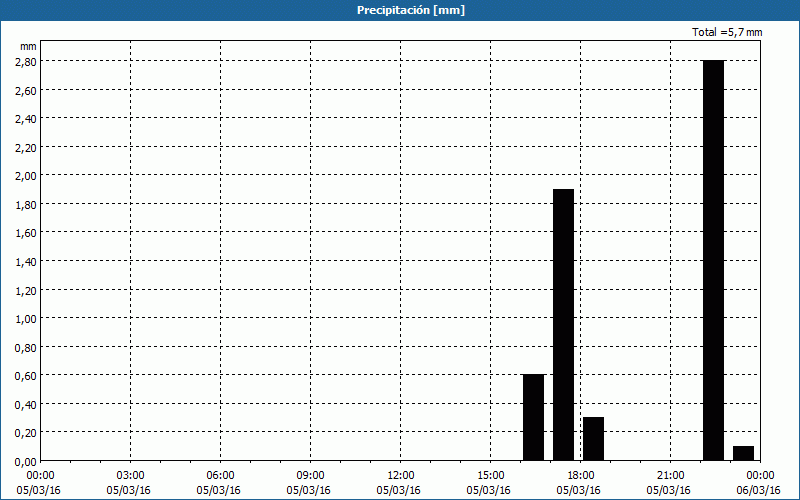The width and height of the screenshot is (800, 500).
Task: Click the 21:00 x-axis time label
Action: (x=670, y=476)
